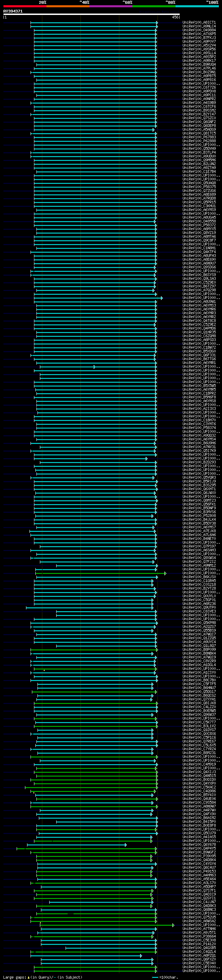Select the UniRef100_C6SVE3 label
This screenshot has height=980, width=222.
click(x=199, y=612)
